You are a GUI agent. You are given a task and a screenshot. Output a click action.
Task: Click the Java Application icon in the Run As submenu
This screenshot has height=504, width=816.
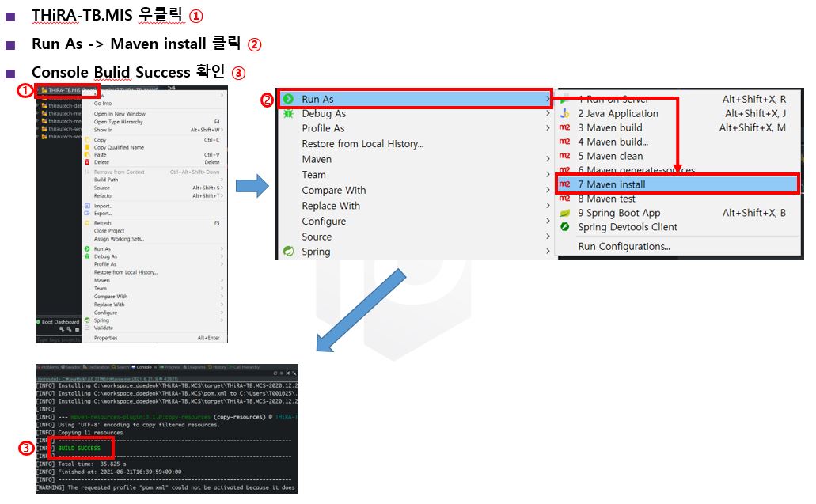coord(565,114)
